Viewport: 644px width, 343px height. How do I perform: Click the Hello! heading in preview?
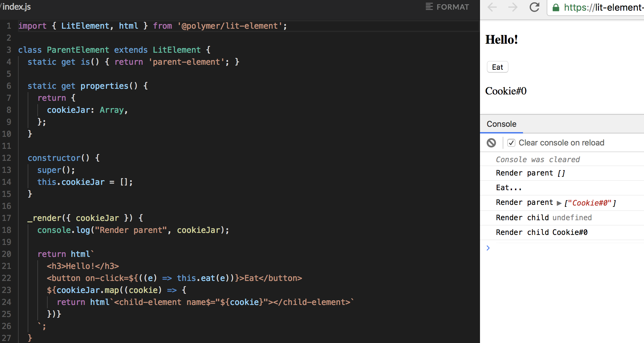(501, 39)
